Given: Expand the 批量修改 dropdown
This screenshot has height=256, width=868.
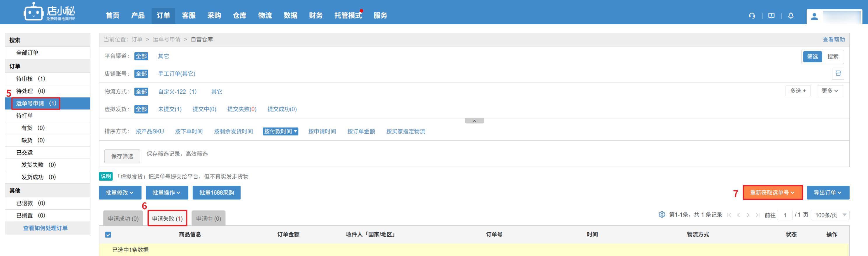Looking at the screenshot, I should [120, 193].
